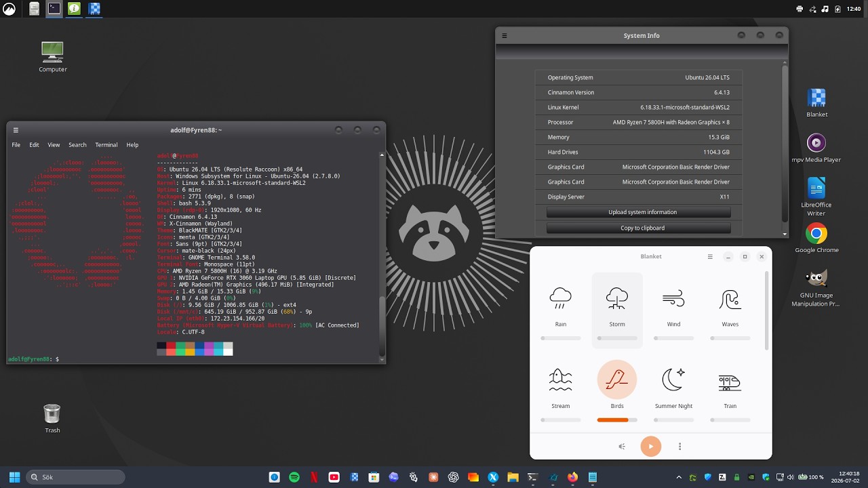Screen dimensions: 868x488
Task: Open the three-dot presets menu in Blanket
Action: pos(680,447)
